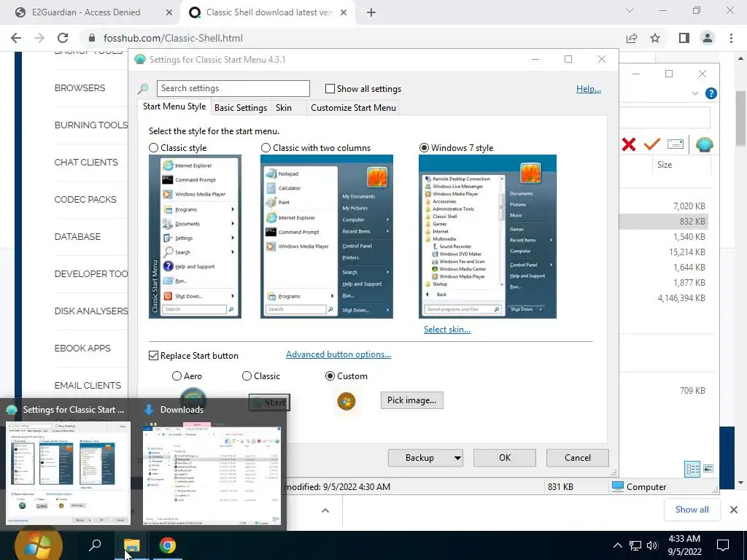This screenshot has height=560, width=747.
Task: Select Classic with two columns radio button
Action: [266, 148]
